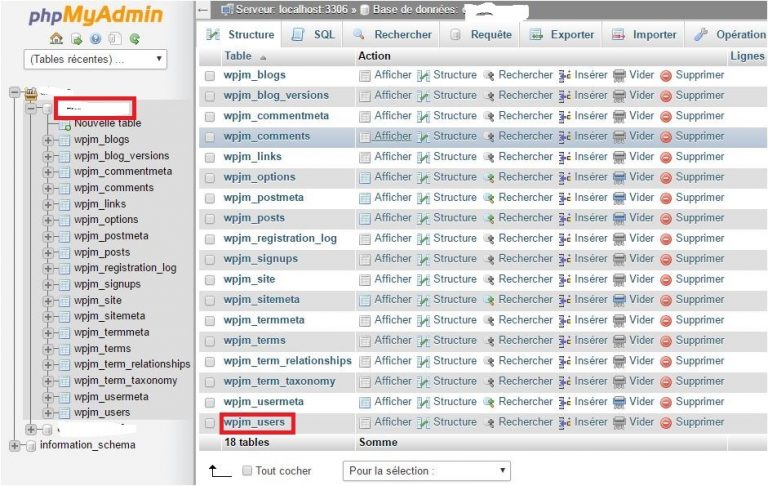The image size is (768, 486).
Task: Check the wpjm_options row checkbox
Action: click(x=210, y=178)
